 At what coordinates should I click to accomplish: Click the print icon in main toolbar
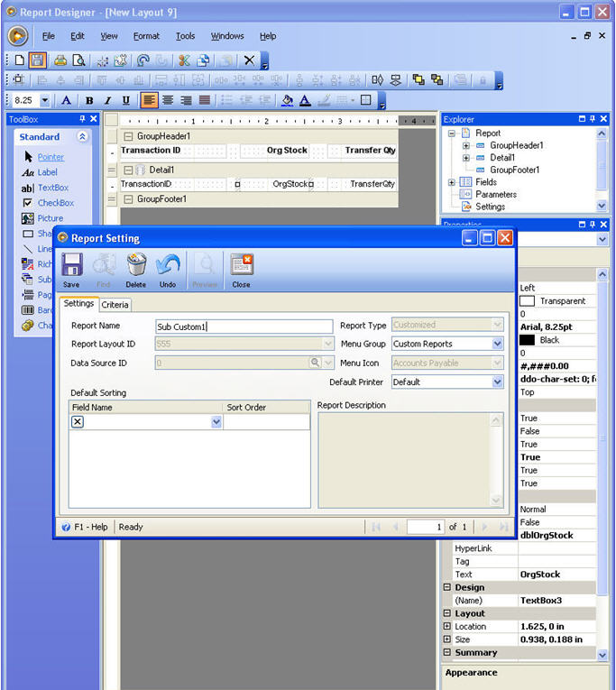(60, 60)
